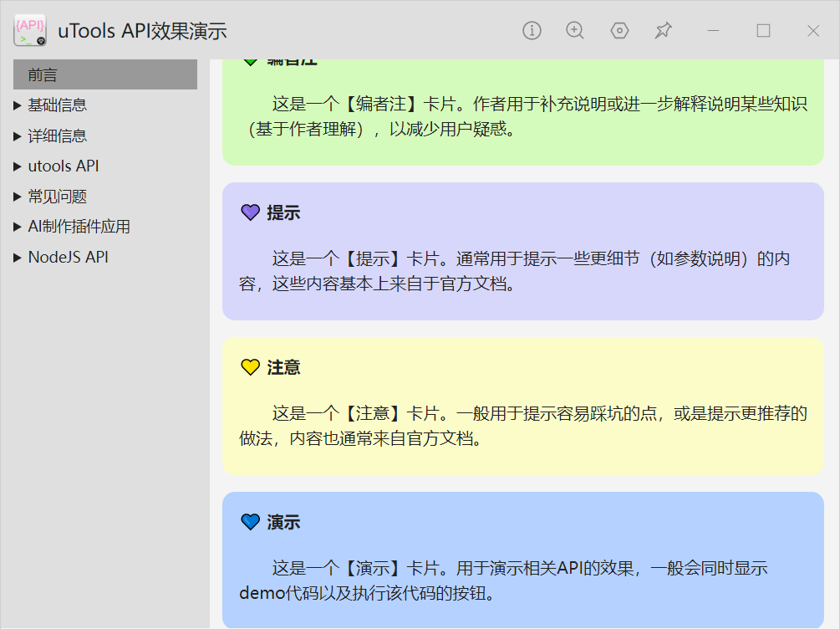840x629 pixels.
Task: Pin the window with the pushpin icon
Action: tap(663, 31)
